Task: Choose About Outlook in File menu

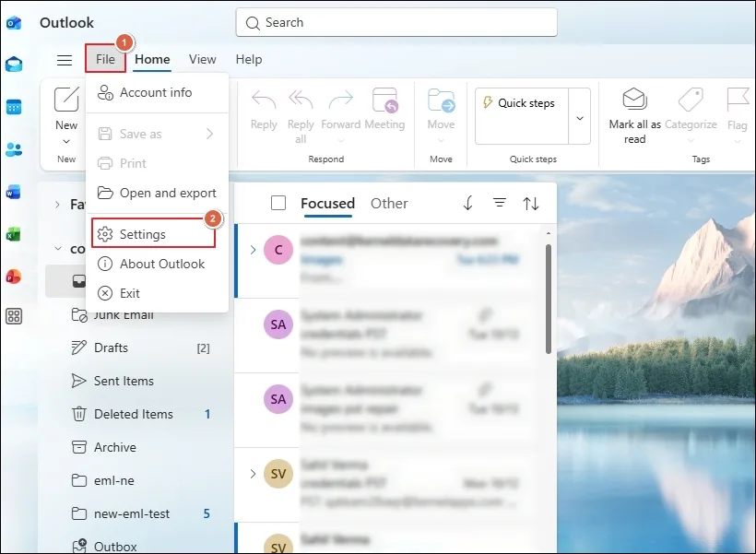Action: point(157,264)
